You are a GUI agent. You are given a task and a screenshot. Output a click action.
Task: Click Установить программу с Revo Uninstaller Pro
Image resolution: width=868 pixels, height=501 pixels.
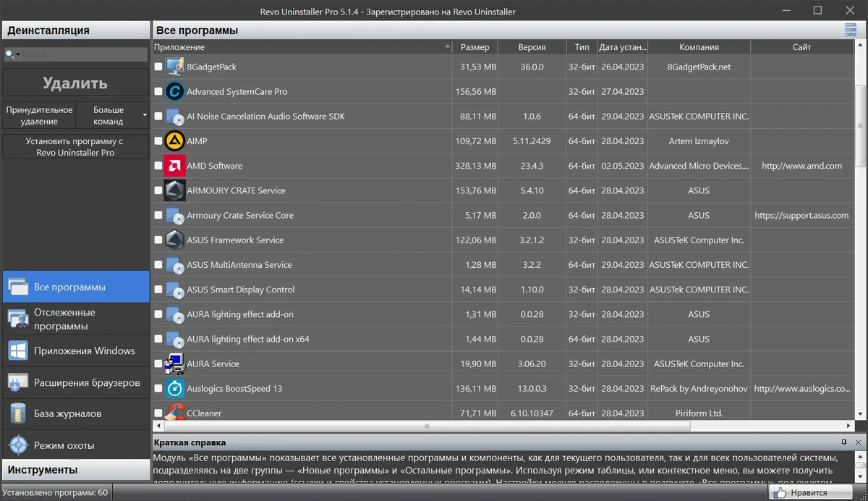[76, 147]
